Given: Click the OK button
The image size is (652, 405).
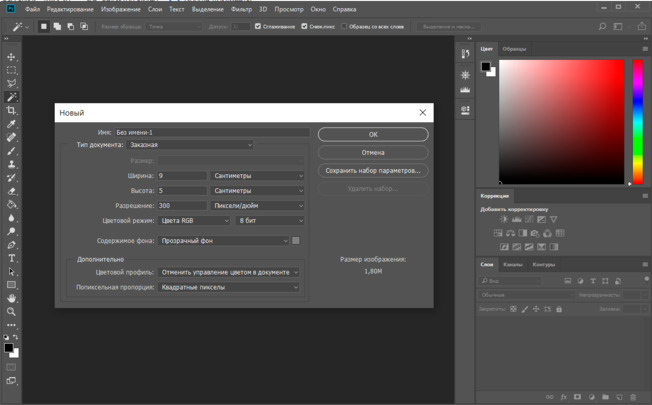Looking at the screenshot, I should 373,134.
